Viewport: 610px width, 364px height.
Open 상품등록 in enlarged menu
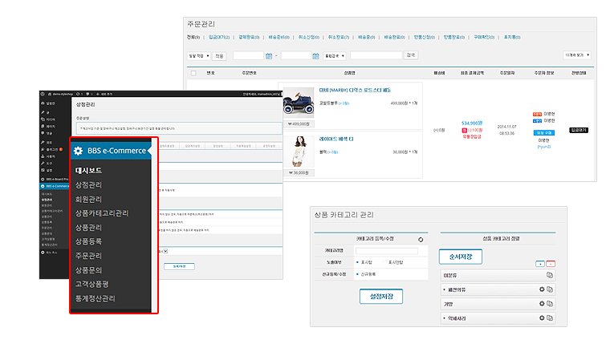tap(89, 241)
